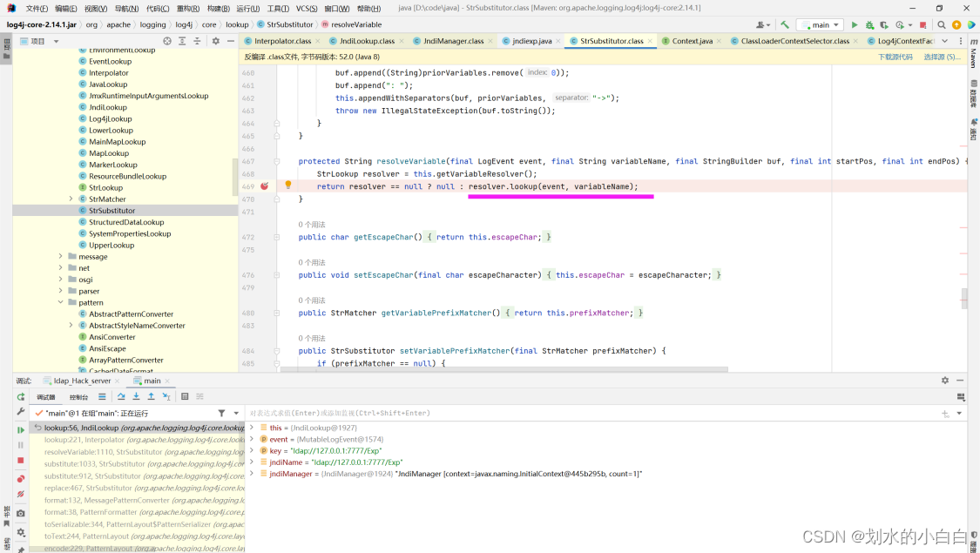This screenshot has height=553, width=980.
Task: Switch to the Context.java tab
Action: tap(692, 41)
